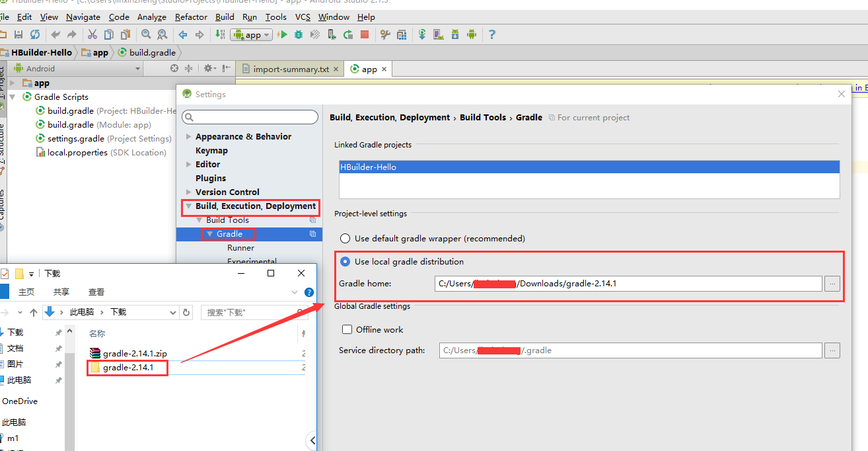Viewport: 868px width, 451px height.
Task: Click Collapse All icon in Project panel
Action: tap(188, 68)
